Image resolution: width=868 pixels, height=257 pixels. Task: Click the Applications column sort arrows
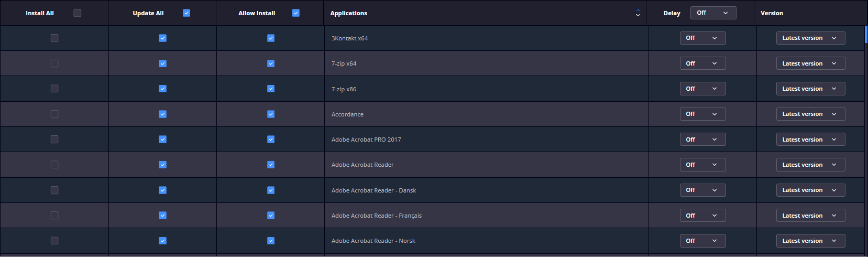coord(638,13)
